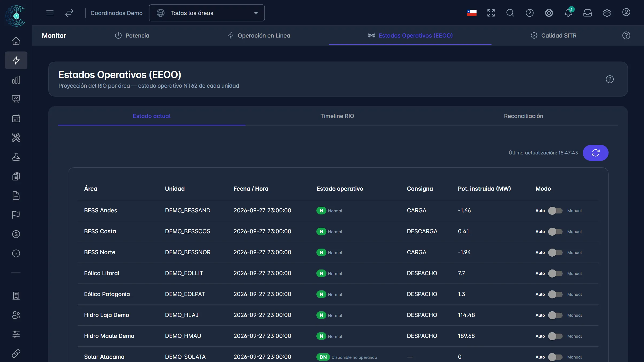This screenshot has height=362, width=644.
Task: Open the Reconciliación tab
Action: [524, 116]
